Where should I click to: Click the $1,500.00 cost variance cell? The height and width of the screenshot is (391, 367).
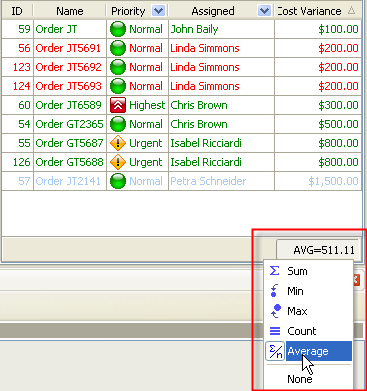click(x=318, y=181)
